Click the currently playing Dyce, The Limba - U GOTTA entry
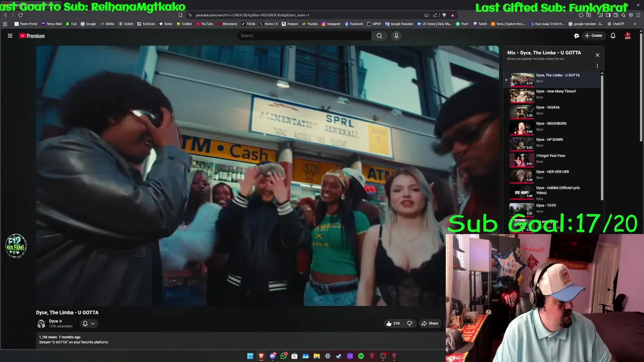 tap(552, 78)
